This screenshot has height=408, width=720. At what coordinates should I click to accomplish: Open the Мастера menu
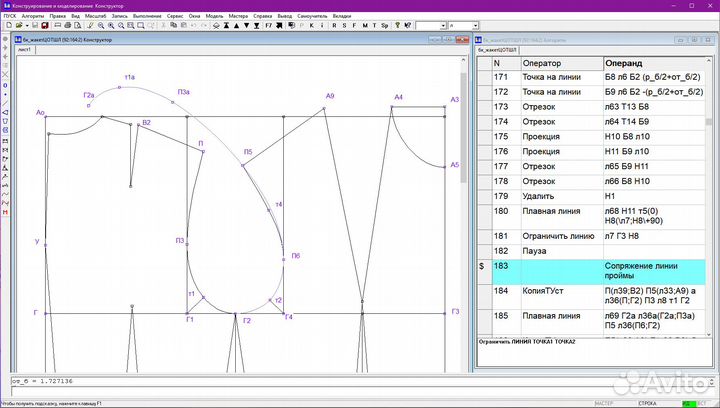[238, 15]
